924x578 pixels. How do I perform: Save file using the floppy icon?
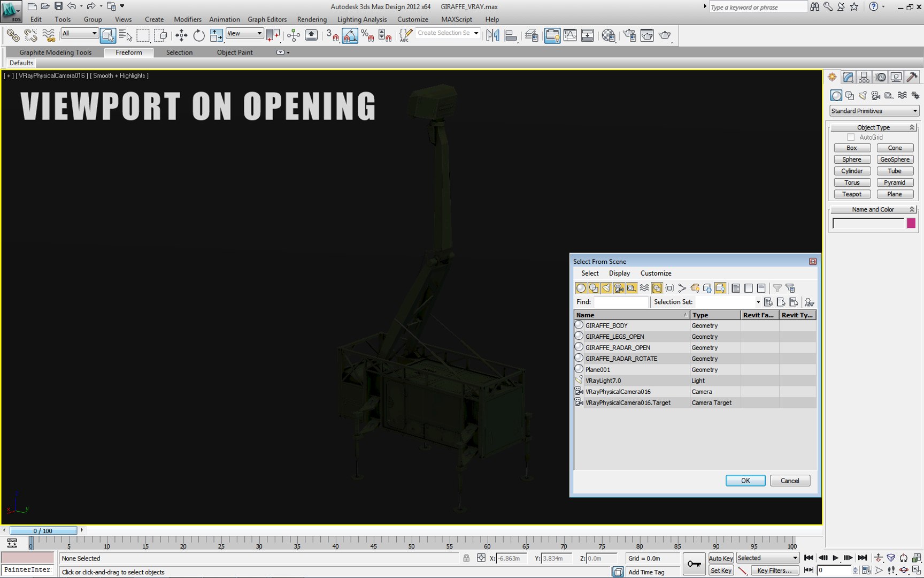click(x=58, y=6)
